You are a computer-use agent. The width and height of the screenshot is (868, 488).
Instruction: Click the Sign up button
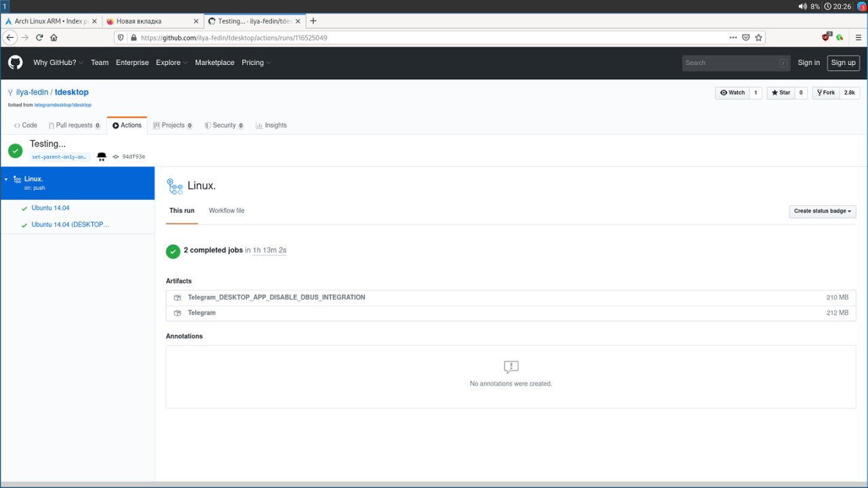(x=844, y=62)
